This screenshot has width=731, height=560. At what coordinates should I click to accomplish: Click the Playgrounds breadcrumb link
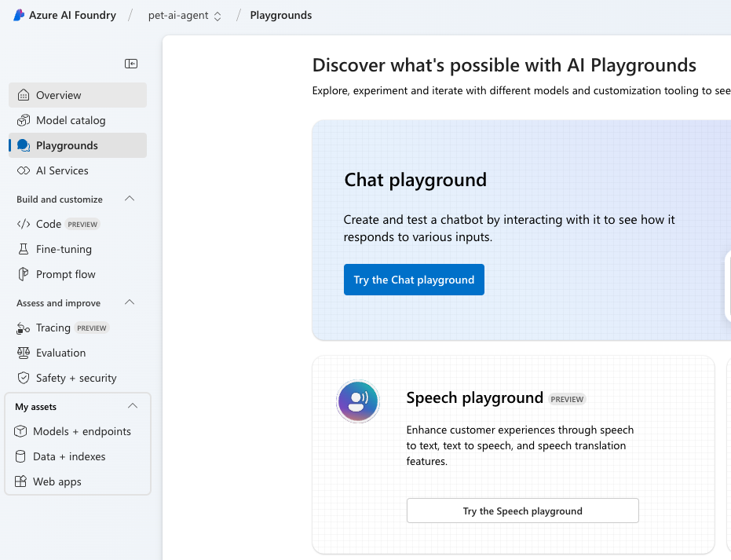click(x=280, y=16)
